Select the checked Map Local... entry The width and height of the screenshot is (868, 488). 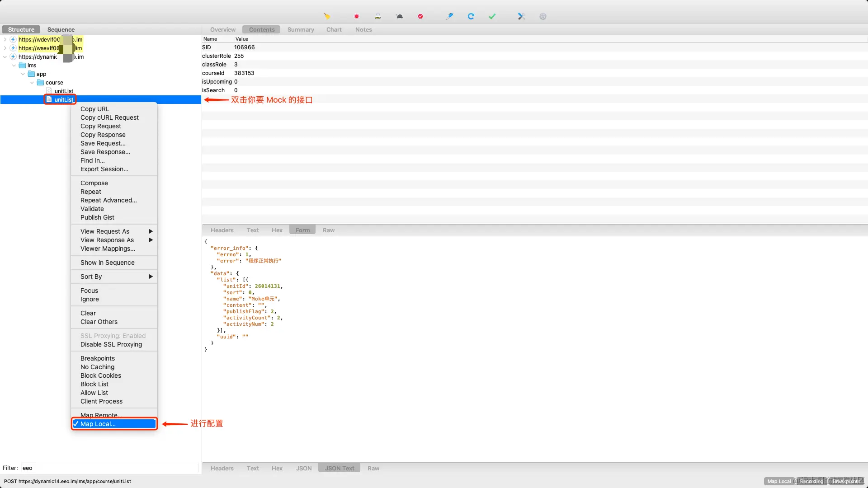pos(114,424)
